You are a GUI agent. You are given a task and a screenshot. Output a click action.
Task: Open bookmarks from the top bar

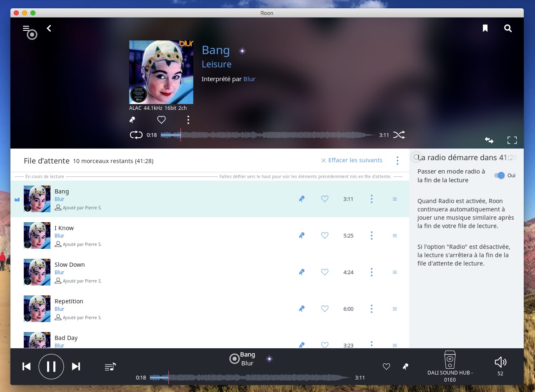coord(485,28)
